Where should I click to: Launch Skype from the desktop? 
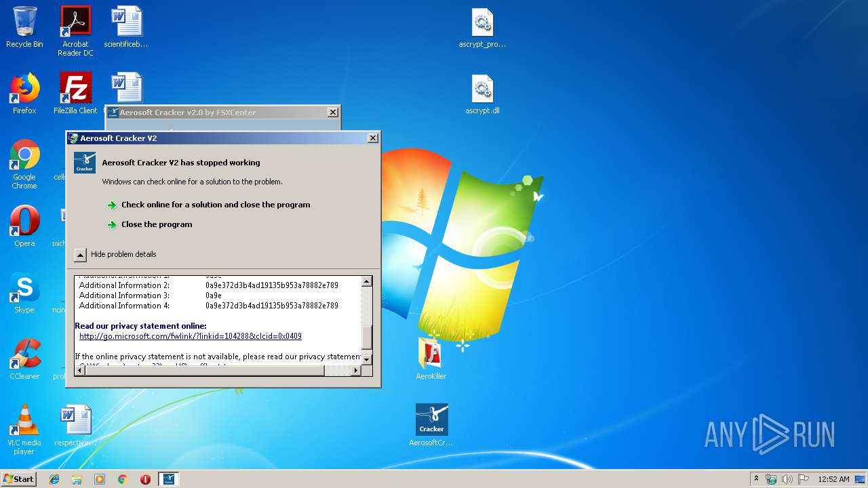click(x=24, y=293)
